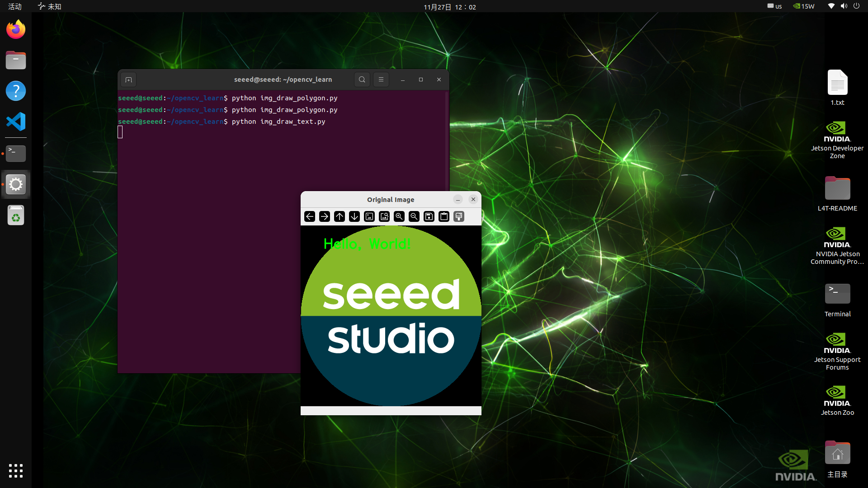
Task: Open the us keyboard input source menu
Action: [x=774, y=6]
